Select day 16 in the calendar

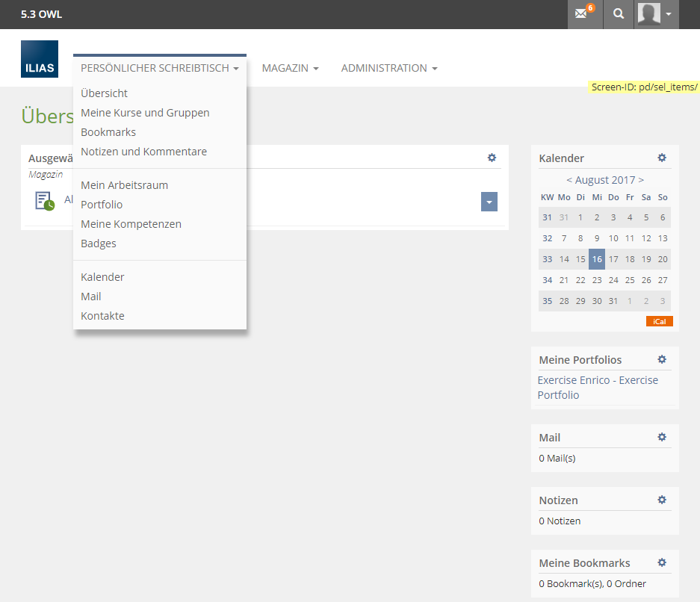[x=596, y=259]
